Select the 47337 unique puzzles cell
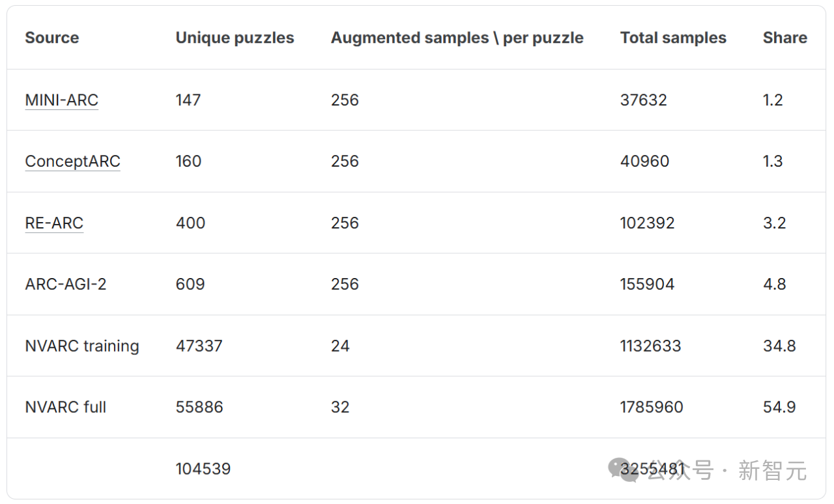 point(199,346)
